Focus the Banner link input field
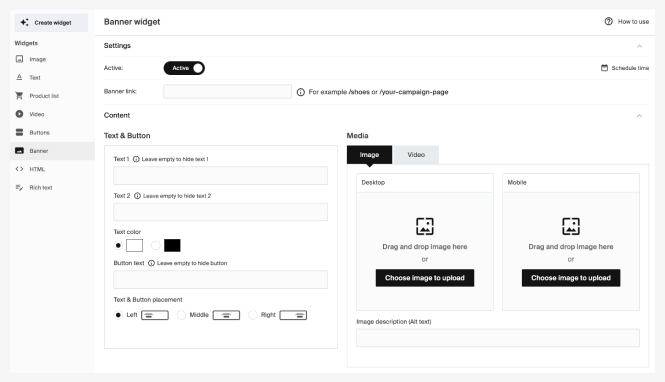Screen dimensions: 665x382 click(x=227, y=92)
